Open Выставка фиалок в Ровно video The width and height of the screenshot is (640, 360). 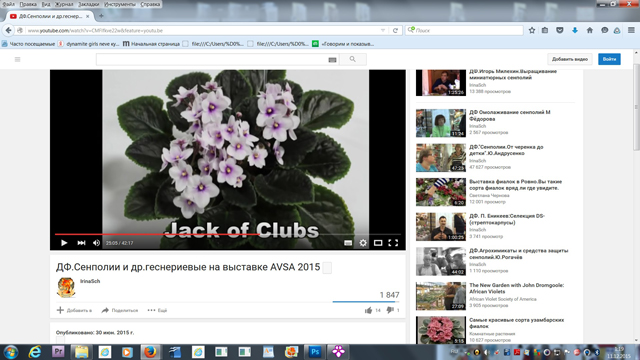tap(516, 184)
